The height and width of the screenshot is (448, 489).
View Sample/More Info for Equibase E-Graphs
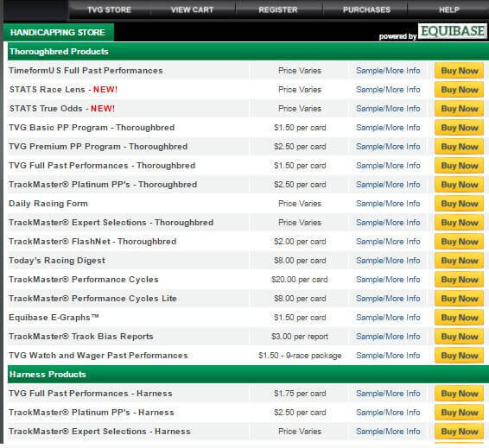tap(388, 318)
